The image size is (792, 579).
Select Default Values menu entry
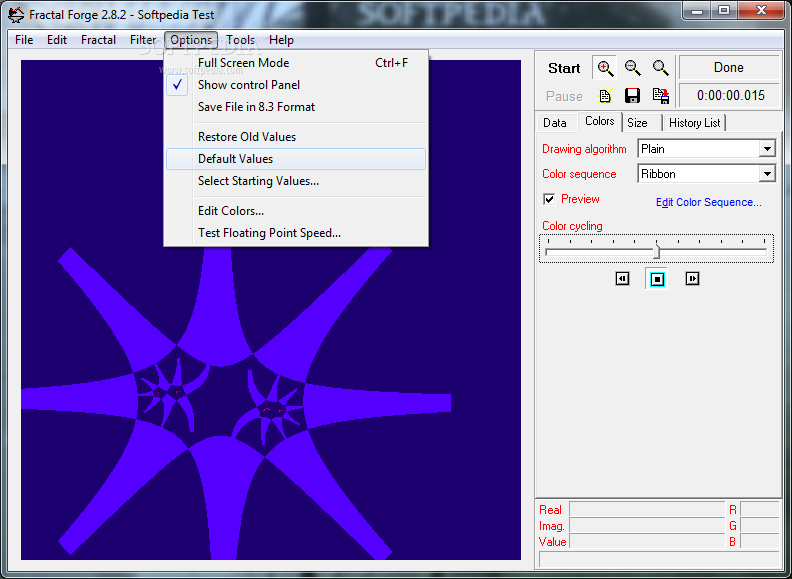click(296, 159)
